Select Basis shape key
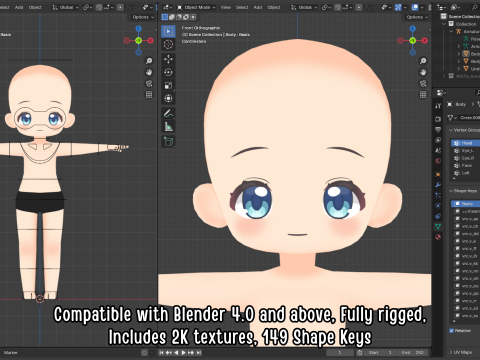The height and width of the screenshot is (360, 480). tap(466, 204)
